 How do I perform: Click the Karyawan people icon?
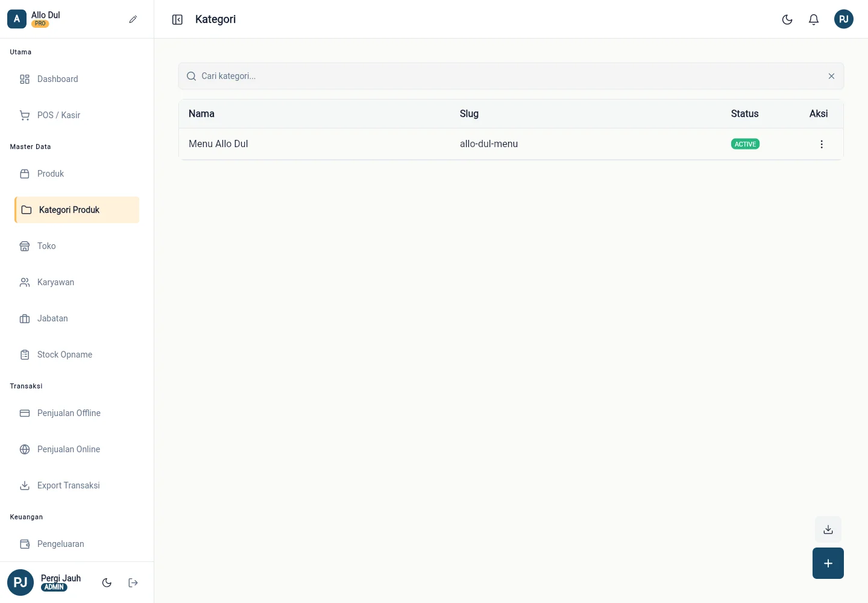tap(25, 282)
